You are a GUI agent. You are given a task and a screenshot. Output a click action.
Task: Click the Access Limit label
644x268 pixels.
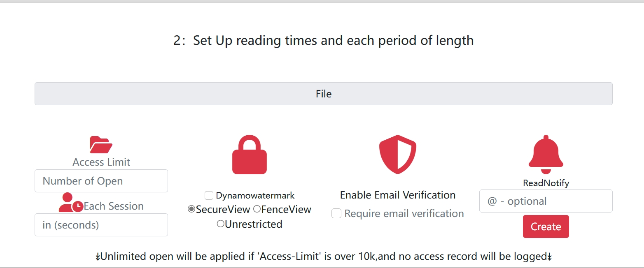pos(101,162)
